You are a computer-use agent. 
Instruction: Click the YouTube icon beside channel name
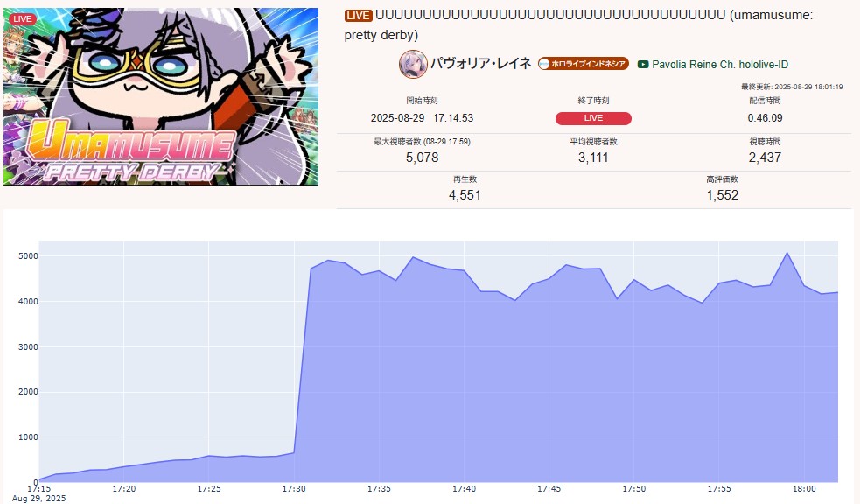click(643, 65)
